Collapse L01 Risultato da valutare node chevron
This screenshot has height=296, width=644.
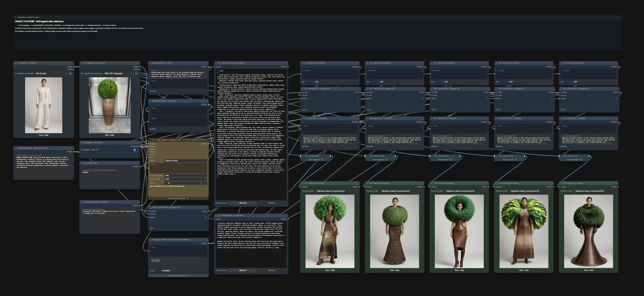coord(302,183)
